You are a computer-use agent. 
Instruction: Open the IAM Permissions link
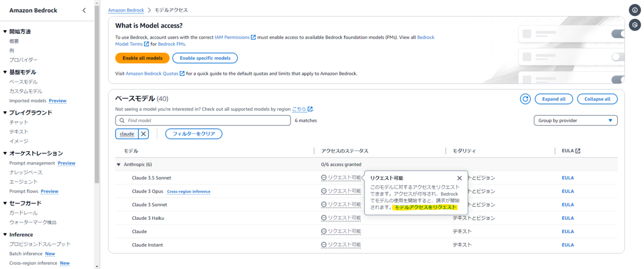pyautogui.click(x=235, y=38)
